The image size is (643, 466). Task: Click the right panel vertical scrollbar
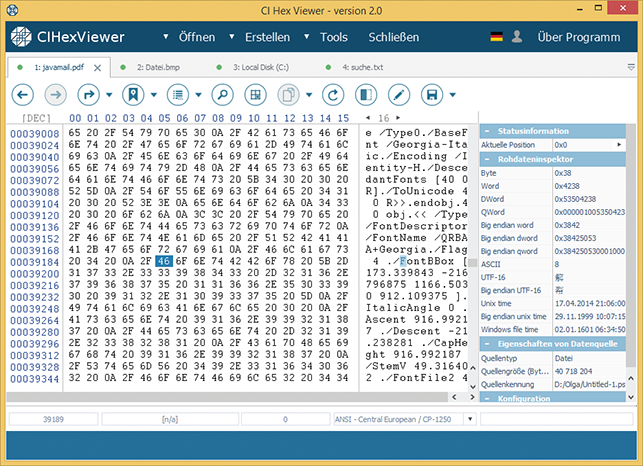[631, 244]
